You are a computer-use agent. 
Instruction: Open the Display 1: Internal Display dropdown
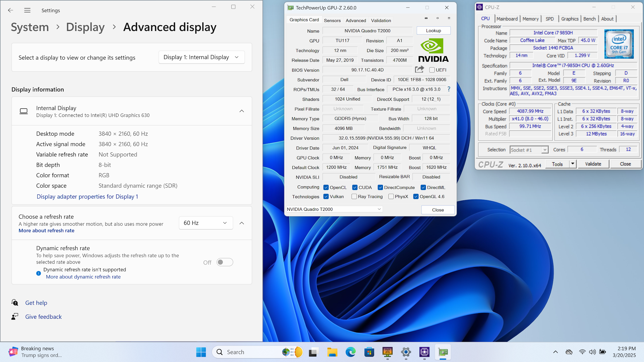pos(201,57)
